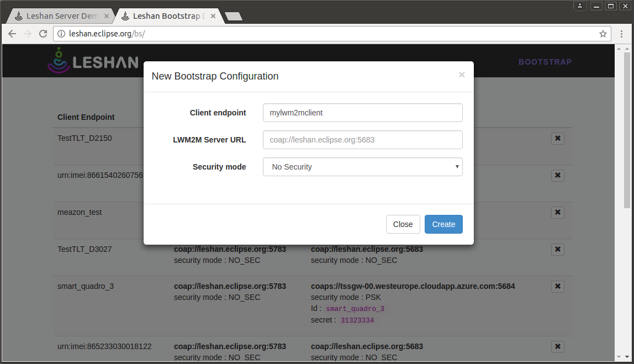Close the Leshan Bootstrap tab

tap(213, 16)
